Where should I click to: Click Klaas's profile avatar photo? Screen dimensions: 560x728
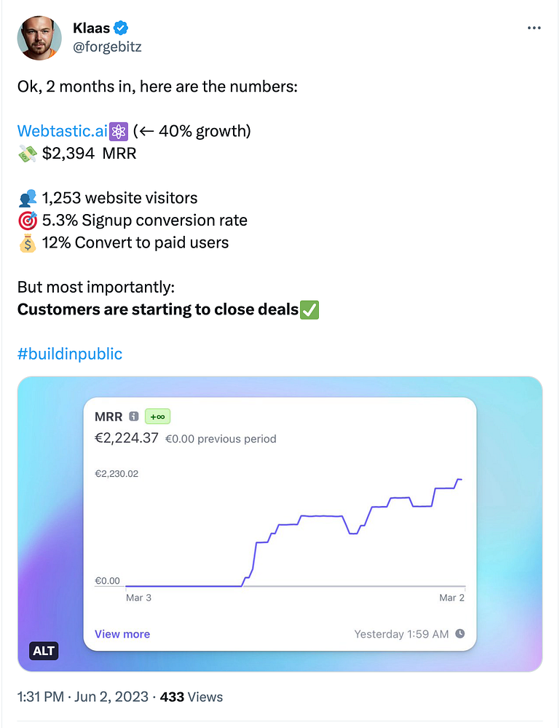click(x=39, y=38)
